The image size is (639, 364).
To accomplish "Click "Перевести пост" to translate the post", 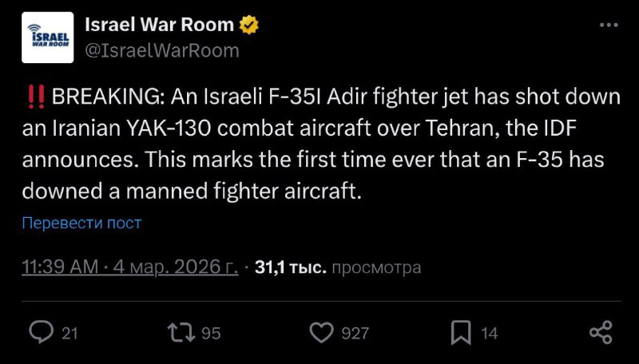I will [81, 223].
